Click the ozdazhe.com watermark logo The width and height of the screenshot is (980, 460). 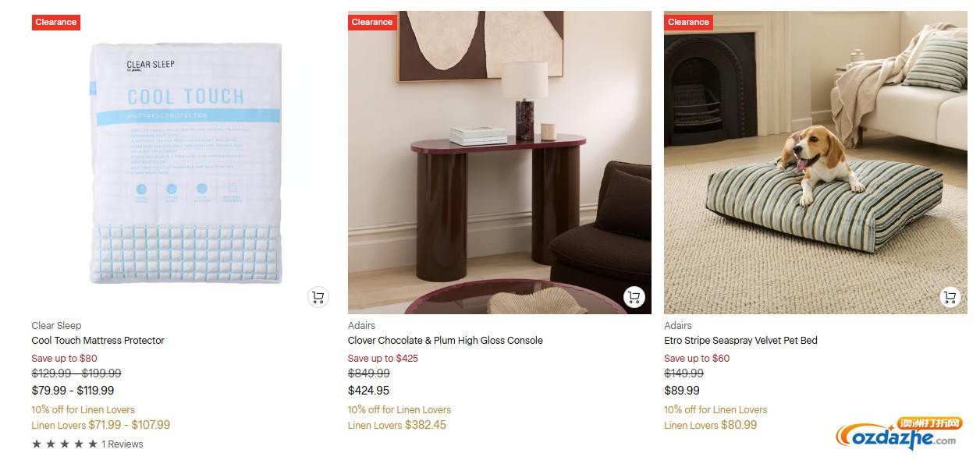point(897,437)
